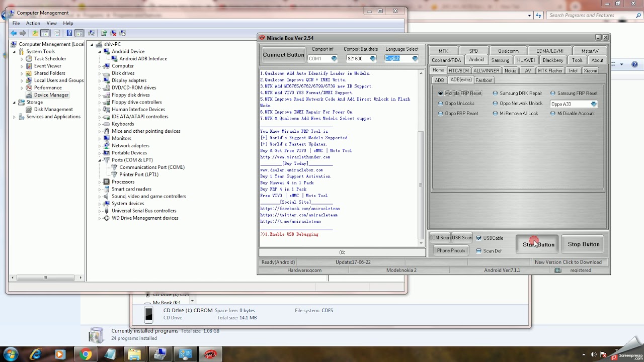The width and height of the screenshot is (644, 362).
Task: Open the Comport inf COM1 dropdown
Action: click(x=334, y=59)
